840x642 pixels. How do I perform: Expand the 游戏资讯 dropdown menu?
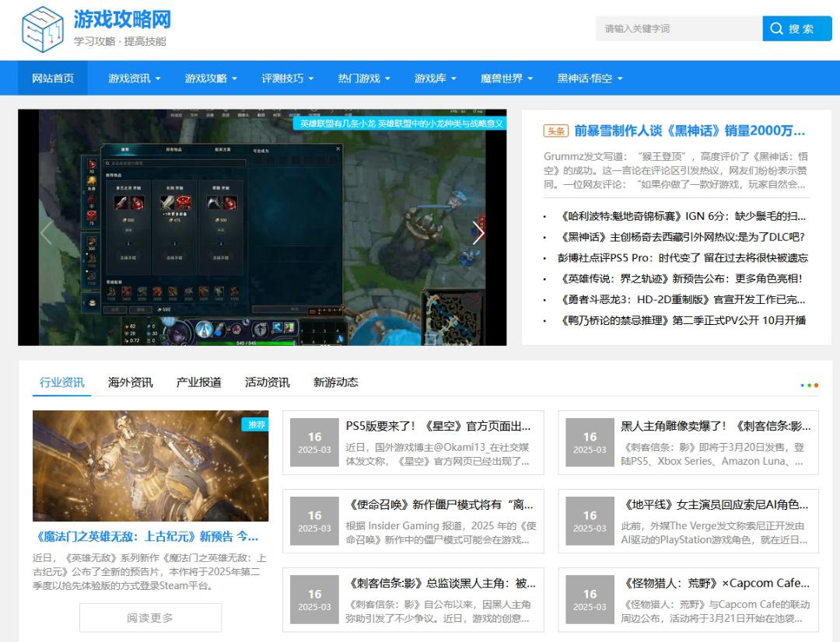(134, 79)
